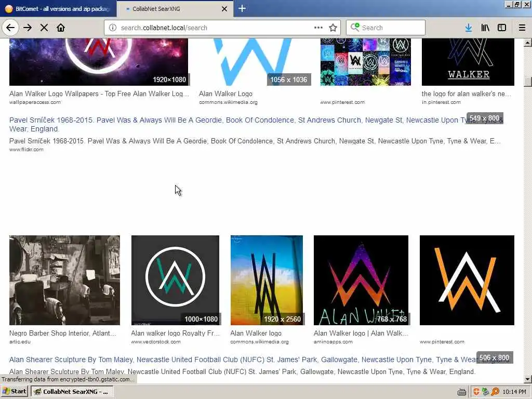Open the on-screen keyboard tray icon
532x399 pixels.
[x=461, y=392]
